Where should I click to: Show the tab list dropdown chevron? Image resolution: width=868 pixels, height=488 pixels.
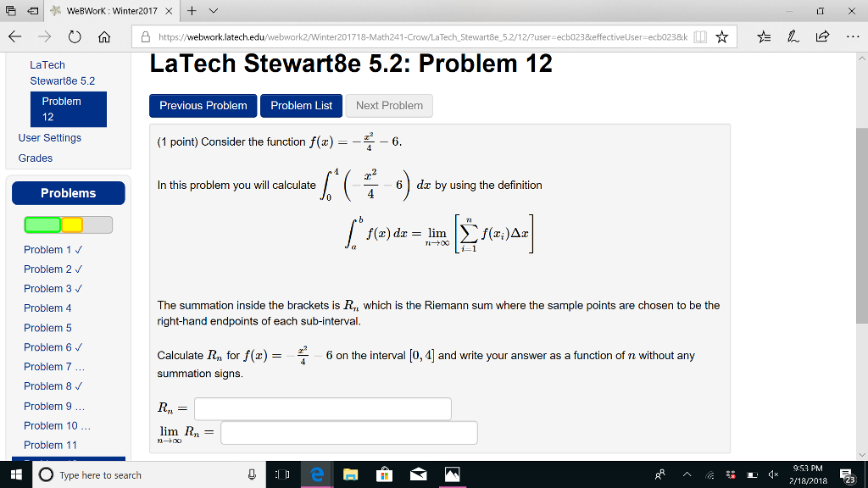[x=214, y=11]
